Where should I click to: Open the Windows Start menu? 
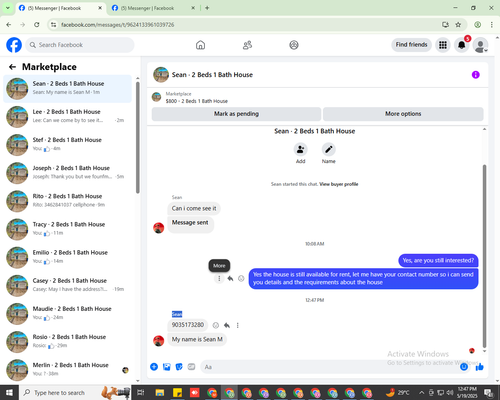(9, 393)
